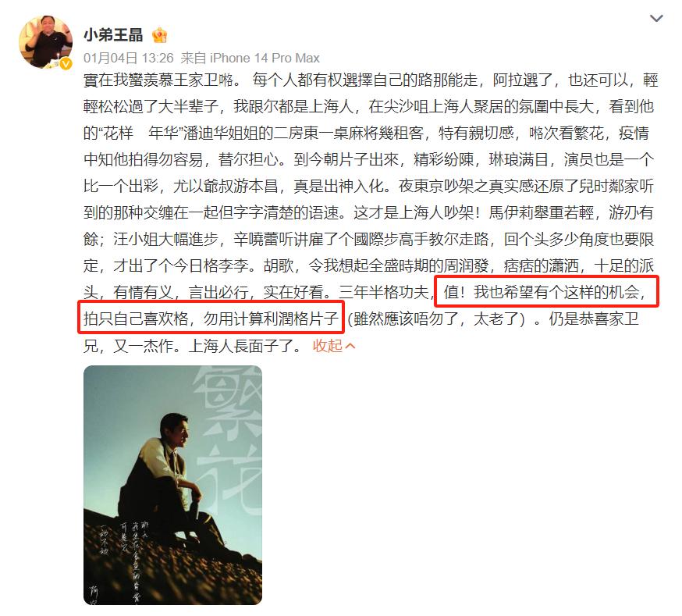Image resolution: width=682 pixels, height=616 pixels.
Task: Click the timestamp 01月04日 13:26
Action: 128,58
